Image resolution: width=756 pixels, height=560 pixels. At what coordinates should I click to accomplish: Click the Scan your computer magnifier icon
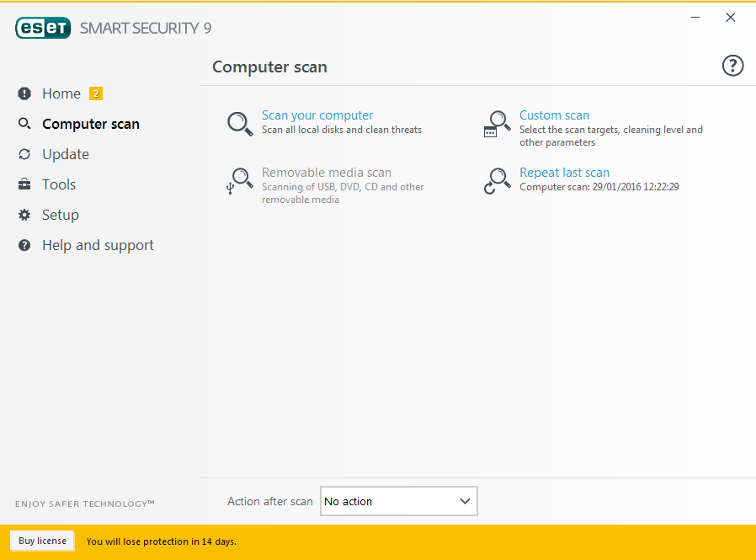[240, 124]
